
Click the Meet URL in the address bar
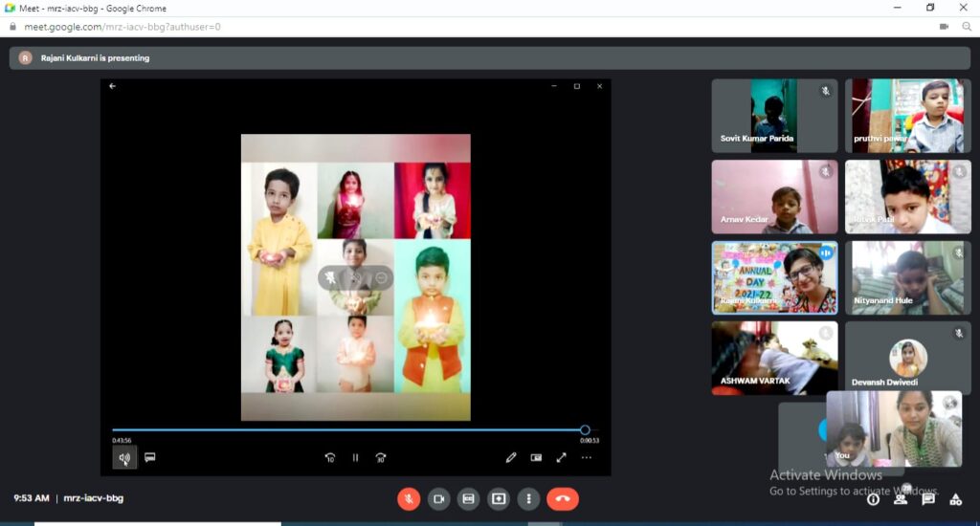pyautogui.click(x=122, y=27)
